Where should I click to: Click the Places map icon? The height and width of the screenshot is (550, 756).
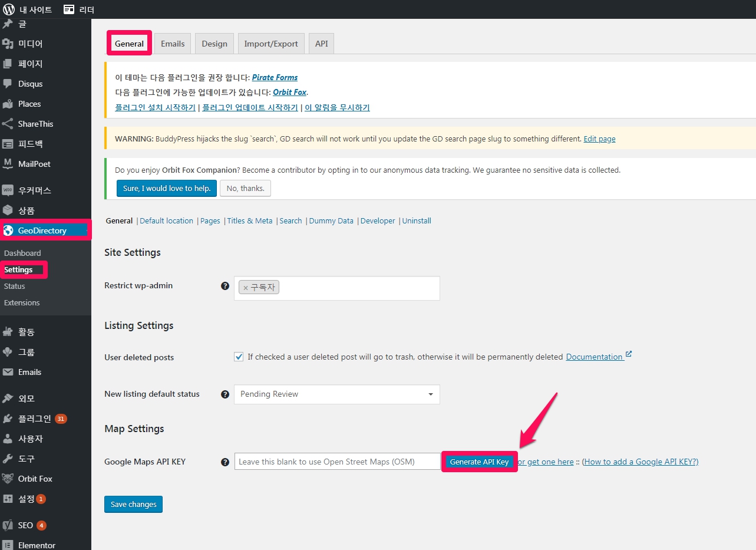click(8, 104)
